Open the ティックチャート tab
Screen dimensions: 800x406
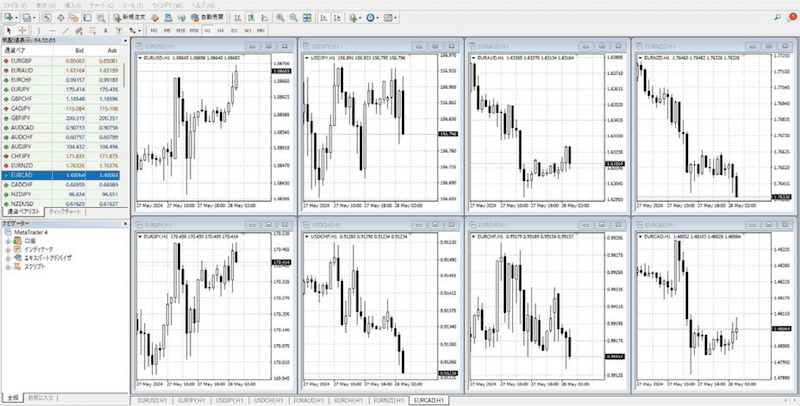point(65,212)
